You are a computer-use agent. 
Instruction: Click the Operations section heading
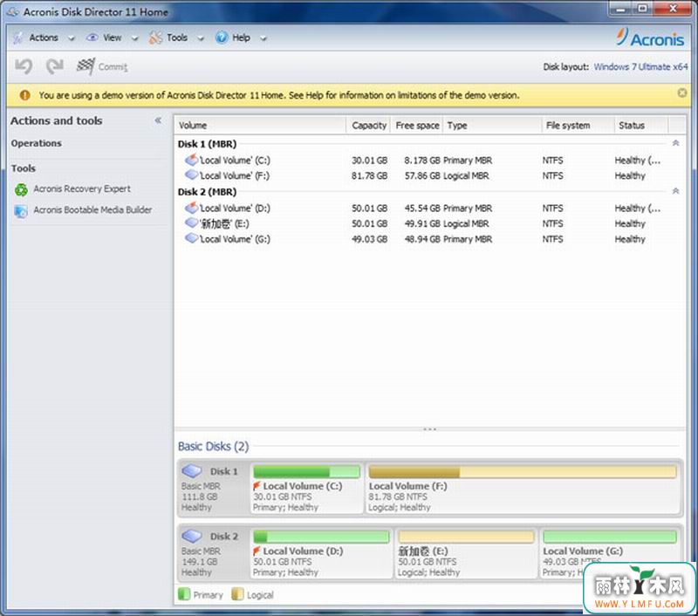click(x=37, y=143)
